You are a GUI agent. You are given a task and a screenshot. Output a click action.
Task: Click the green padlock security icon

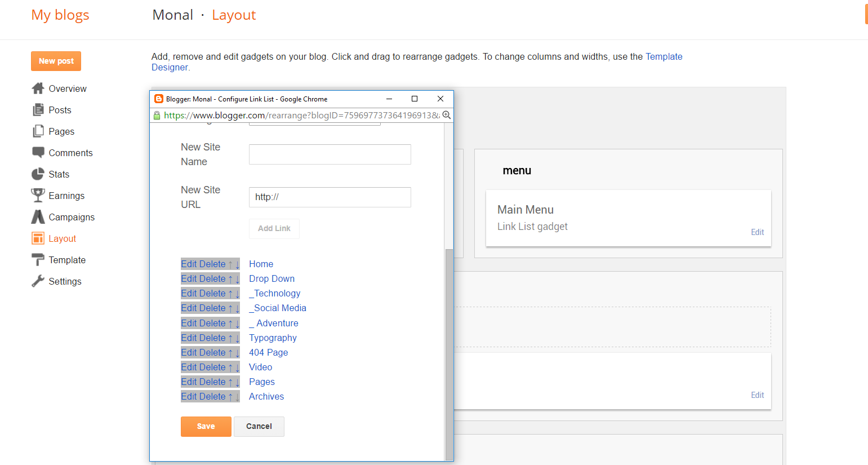pyautogui.click(x=157, y=115)
